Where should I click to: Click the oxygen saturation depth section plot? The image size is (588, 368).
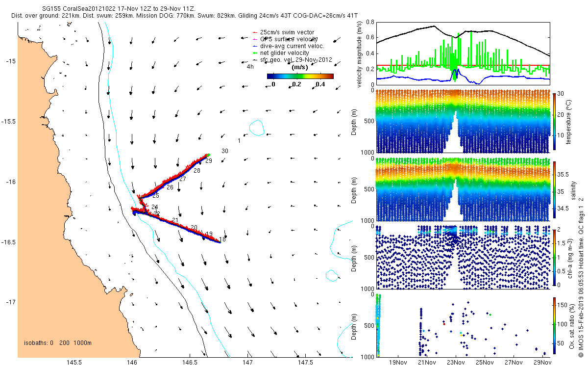point(463,325)
